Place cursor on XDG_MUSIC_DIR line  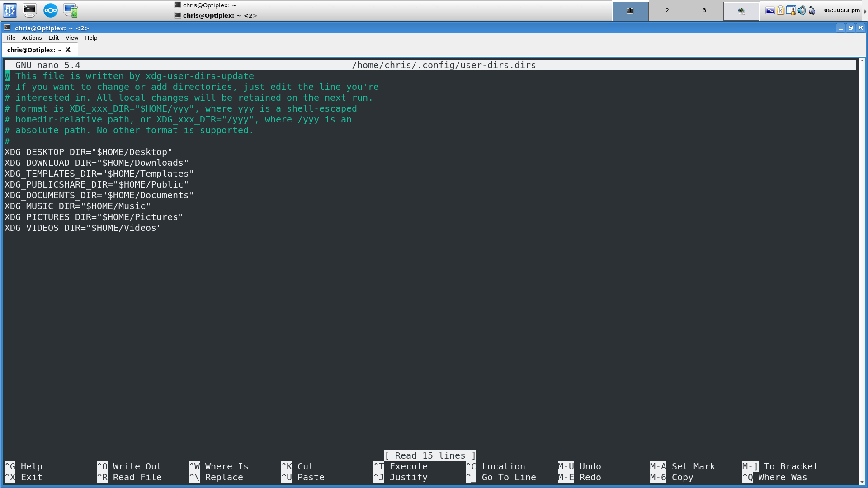click(x=78, y=206)
